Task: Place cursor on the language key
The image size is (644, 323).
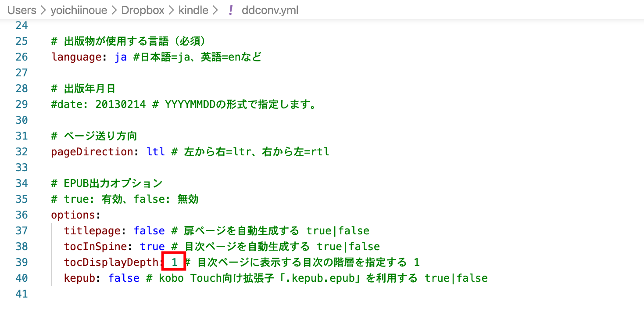Action: point(76,57)
